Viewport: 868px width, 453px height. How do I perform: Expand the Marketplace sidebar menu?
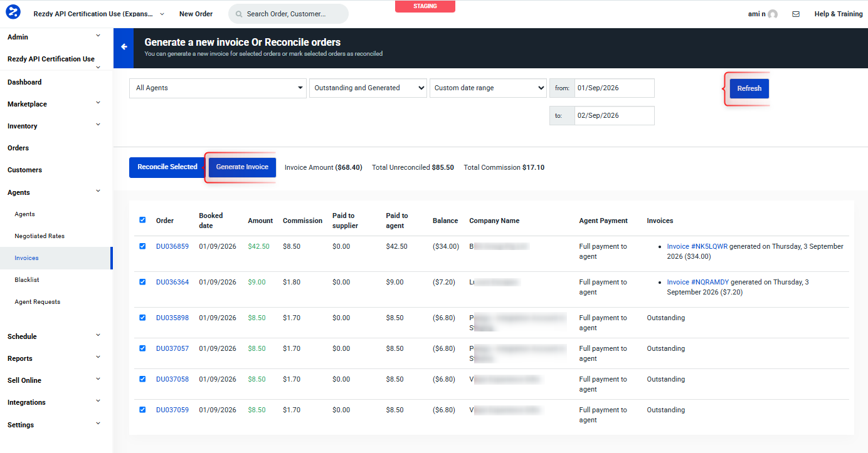point(98,103)
